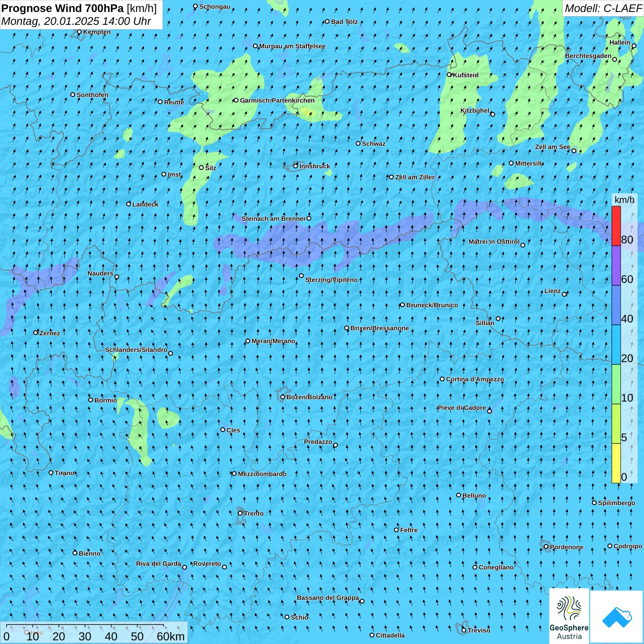Click the 'Spilimbergo' label

point(617,503)
